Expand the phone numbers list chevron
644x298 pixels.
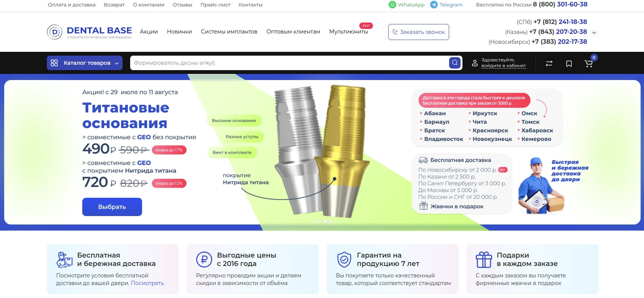click(x=594, y=33)
